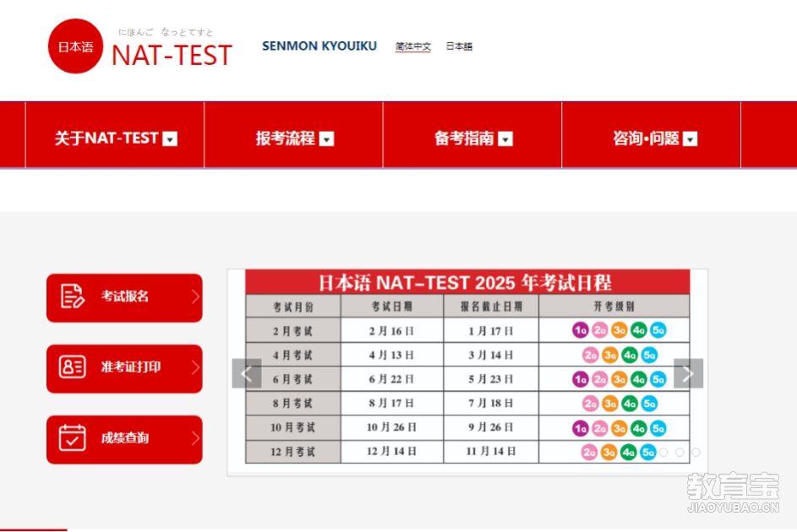Click the 5Q level badge in 4月考试 row

point(650,355)
